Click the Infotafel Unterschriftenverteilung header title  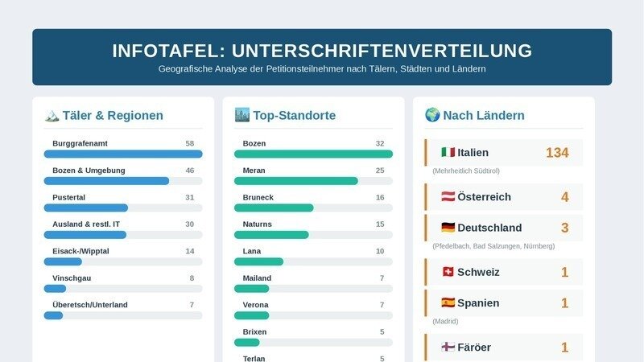(322, 51)
